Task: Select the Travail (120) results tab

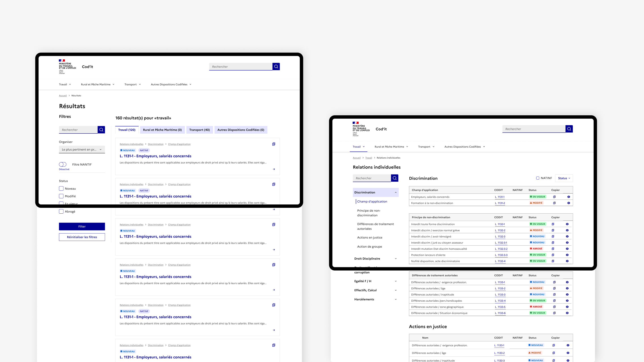Action: pos(127,130)
